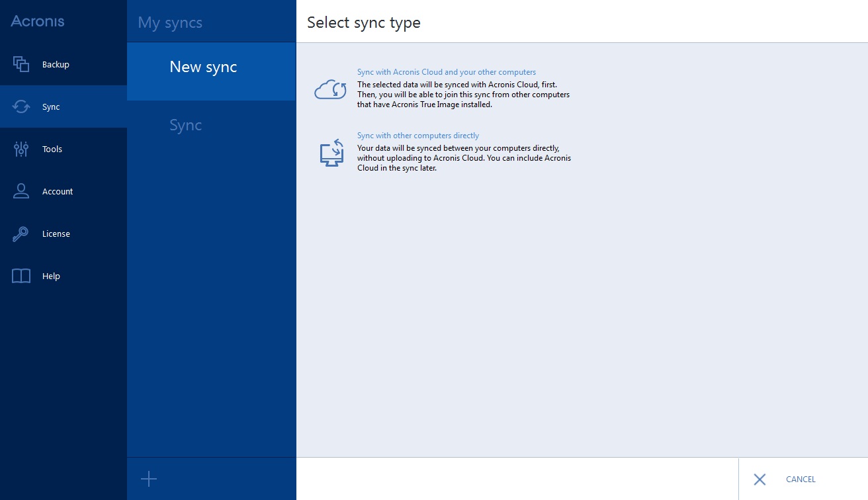This screenshot has width=868, height=500.
Task: Open Help via the book icon
Action: click(x=21, y=276)
